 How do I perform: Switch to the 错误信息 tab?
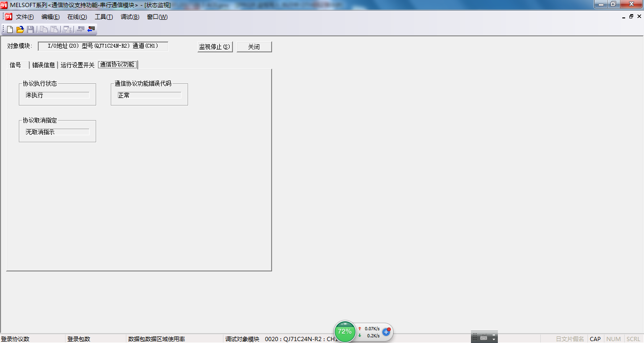[43, 65]
